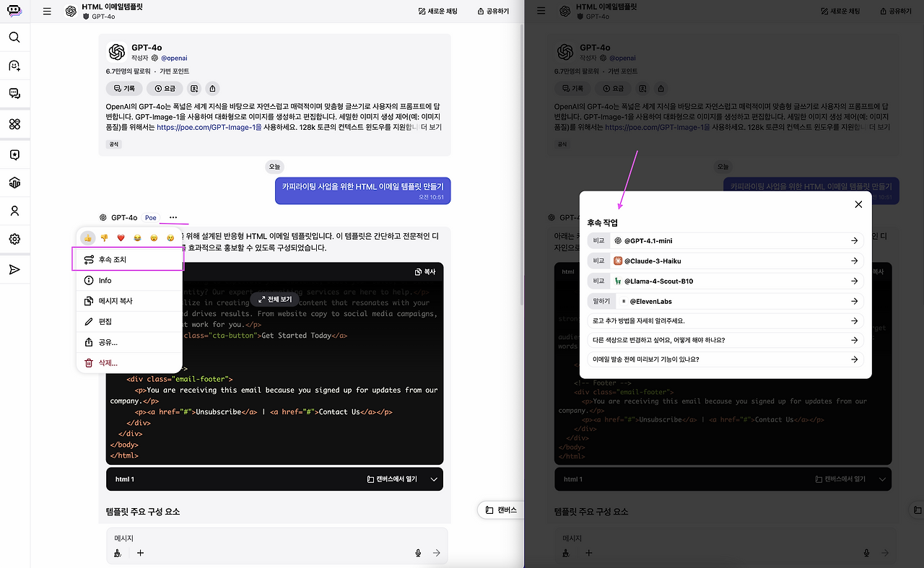
Task: Choose the 비교 @GPT-4.1-mini follow-up row
Action: tap(725, 240)
